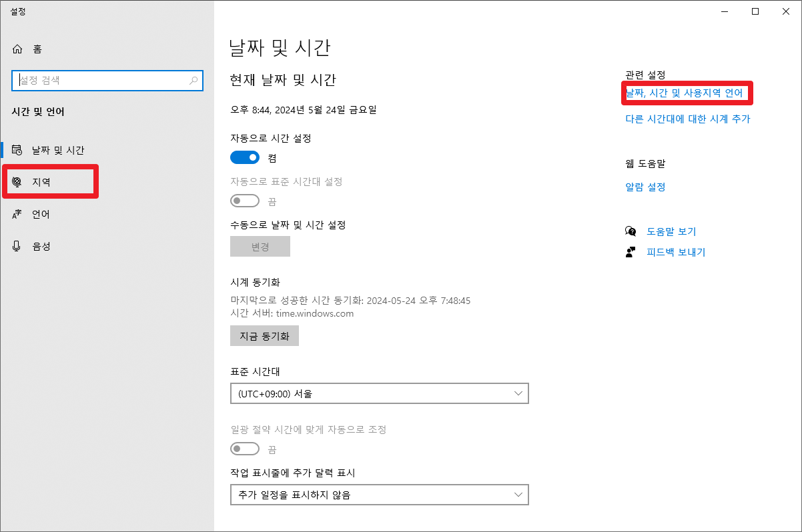
Task: Click the 도움말 보기 help icon
Action: point(631,231)
